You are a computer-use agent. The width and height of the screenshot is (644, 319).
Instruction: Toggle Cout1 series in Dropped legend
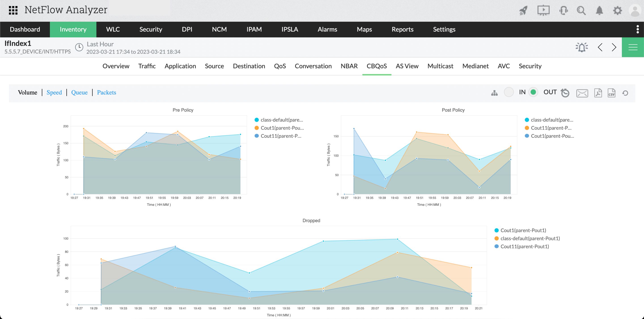tap(523, 230)
